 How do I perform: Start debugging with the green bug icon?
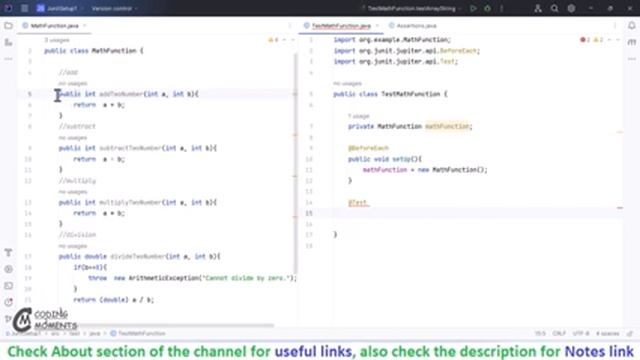click(x=487, y=8)
